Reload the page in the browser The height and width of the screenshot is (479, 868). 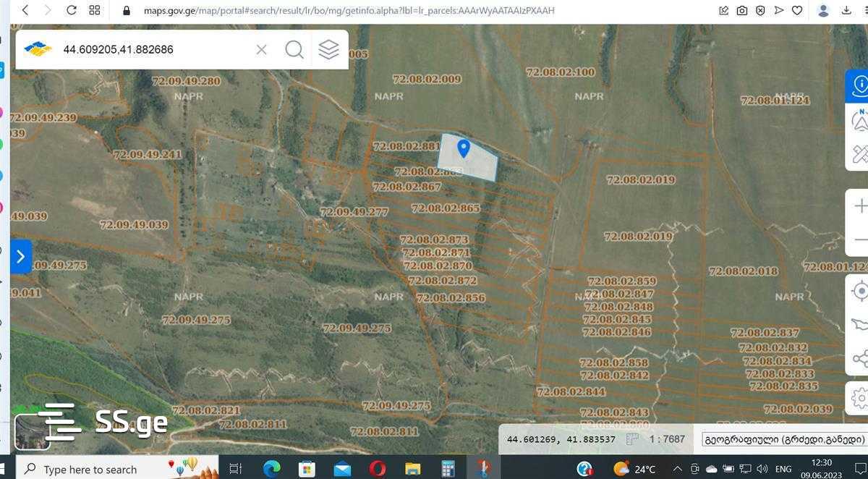pos(71,10)
